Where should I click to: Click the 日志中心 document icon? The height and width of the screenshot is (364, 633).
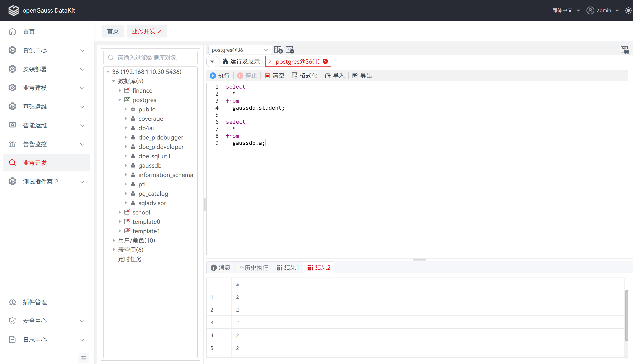pos(12,340)
